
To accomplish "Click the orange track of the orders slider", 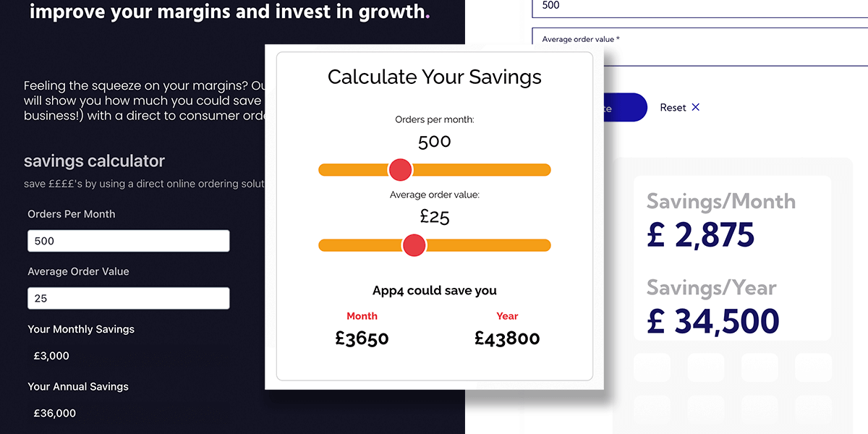I will pyautogui.click(x=492, y=169).
